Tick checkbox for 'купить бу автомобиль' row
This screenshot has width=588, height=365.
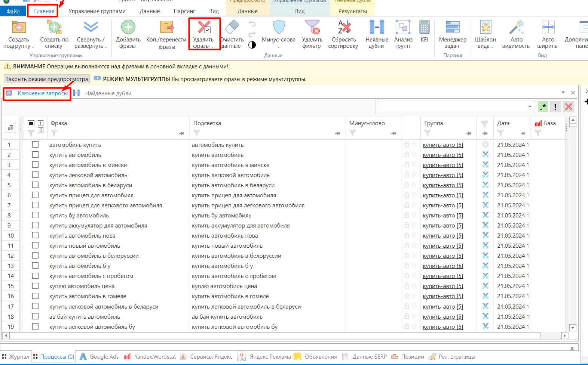coord(35,215)
